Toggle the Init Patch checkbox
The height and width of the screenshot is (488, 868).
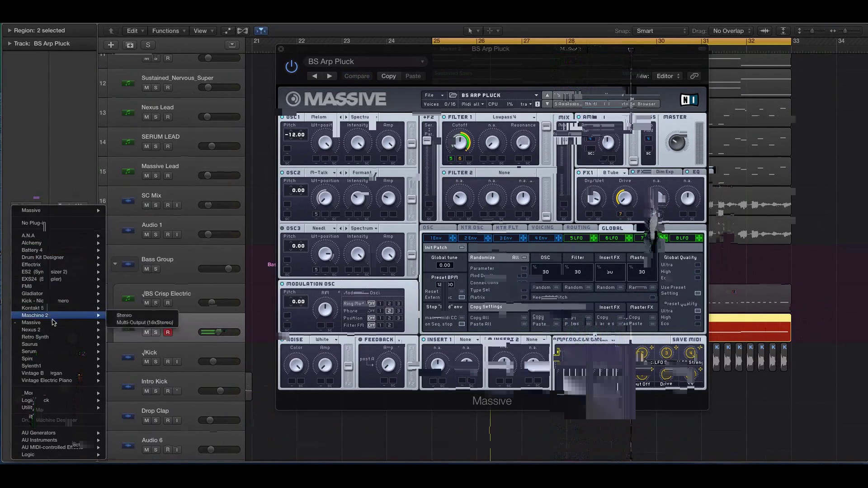click(x=462, y=248)
